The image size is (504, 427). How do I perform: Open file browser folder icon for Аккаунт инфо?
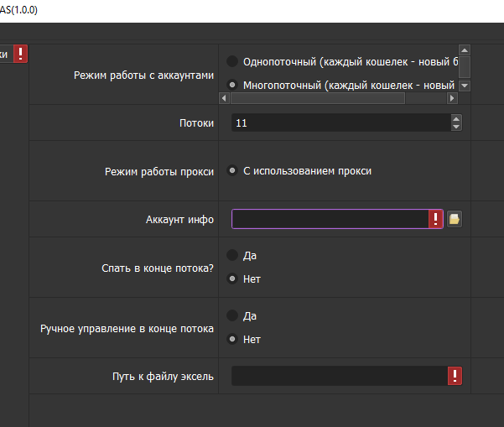pos(455,219)
